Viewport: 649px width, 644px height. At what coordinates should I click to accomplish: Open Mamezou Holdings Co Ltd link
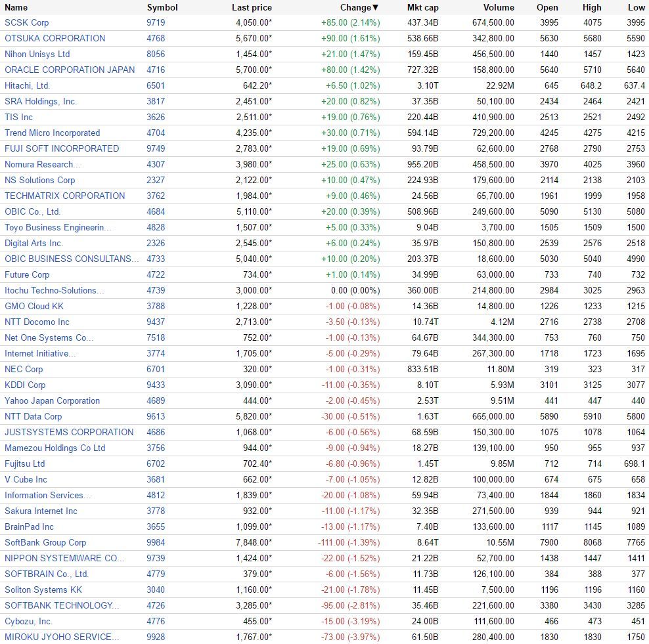[x=55, y=448]
